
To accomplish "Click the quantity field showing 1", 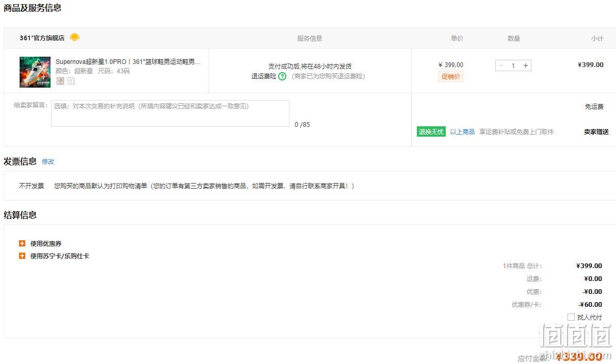I will point(513,65).
